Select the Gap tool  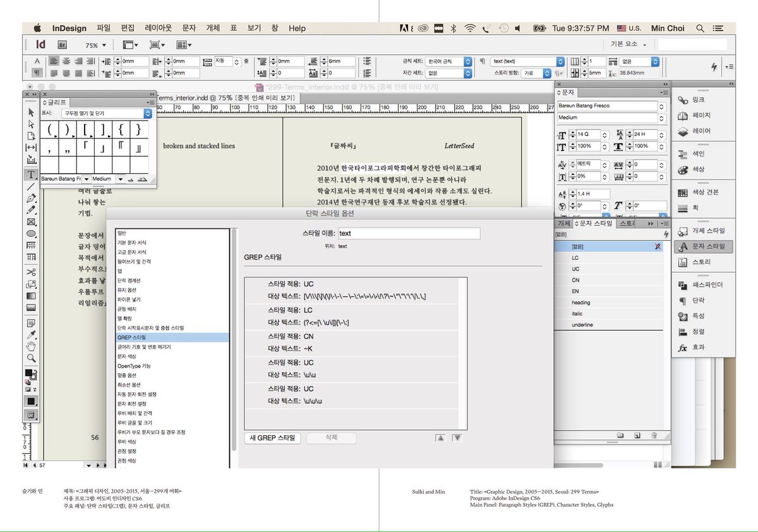click(30, 147)
